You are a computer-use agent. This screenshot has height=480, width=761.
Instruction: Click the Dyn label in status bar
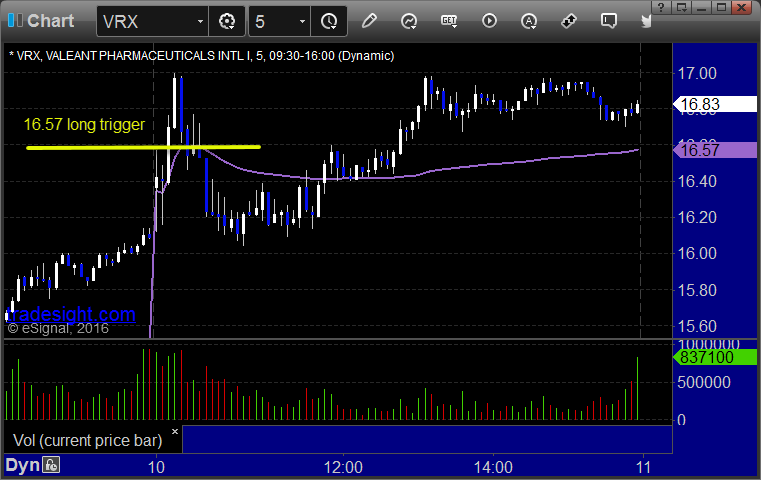[22, 465]
